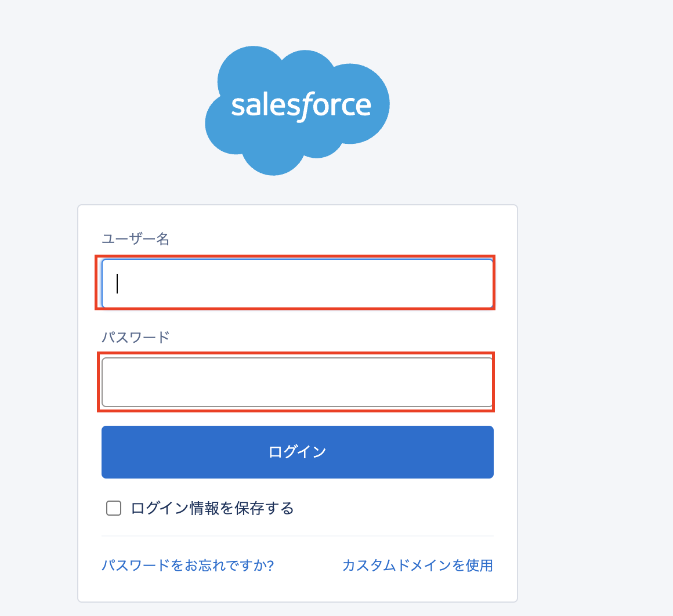Follow the forgot password link

click(187, 565)
